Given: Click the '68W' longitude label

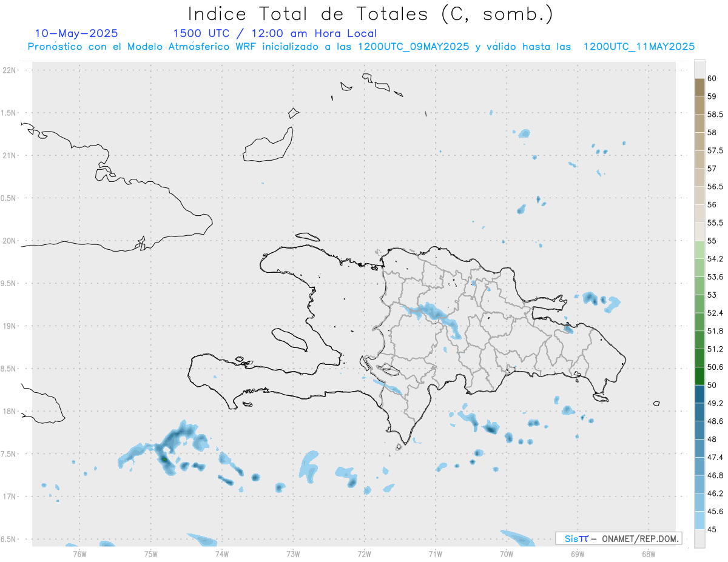Looking at the screenshot, I should point(649,554).
